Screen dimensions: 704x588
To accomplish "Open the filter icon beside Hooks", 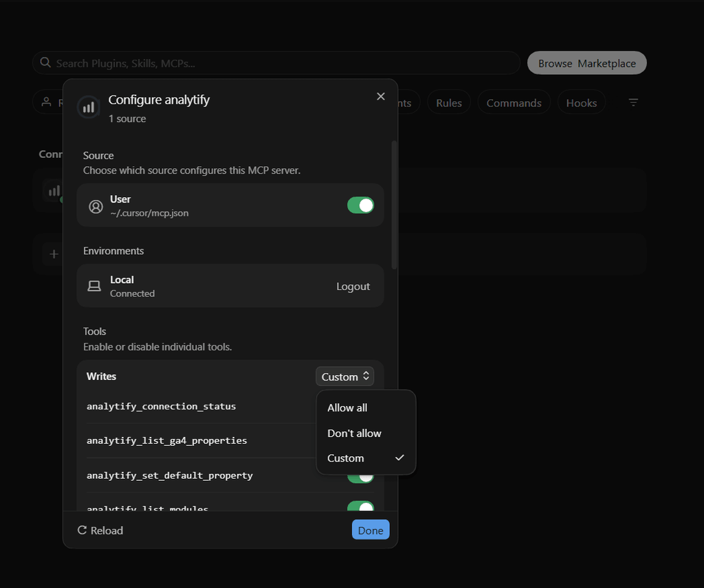I will click(x=633, y=103).
